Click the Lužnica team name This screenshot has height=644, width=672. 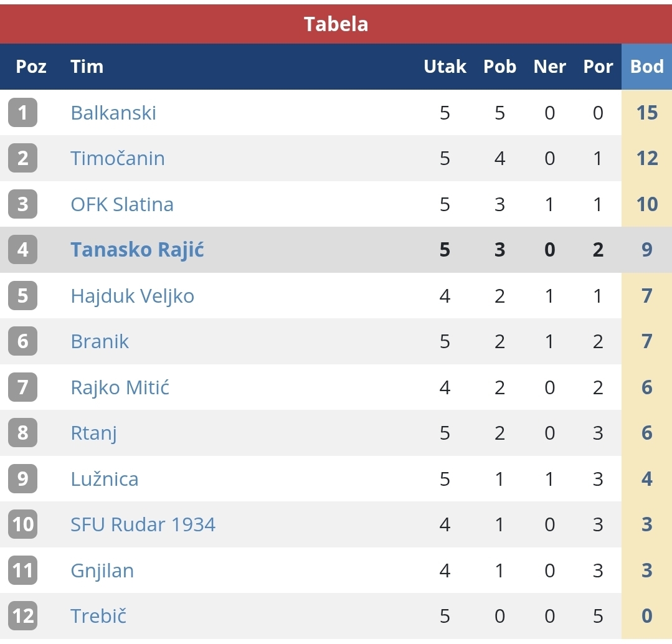[x=105, y=479]
